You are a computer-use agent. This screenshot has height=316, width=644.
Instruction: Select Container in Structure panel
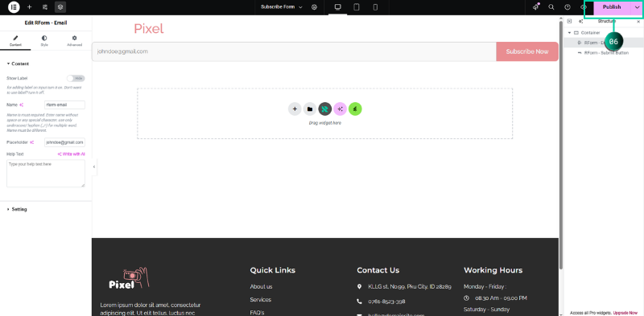pyautogui.click(x=590, y=32)
